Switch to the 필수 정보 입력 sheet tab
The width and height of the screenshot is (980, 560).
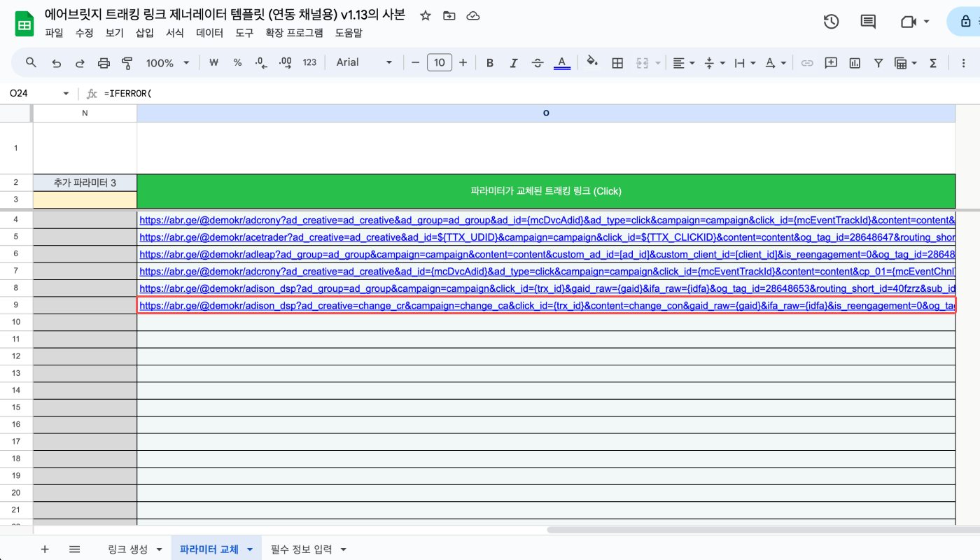[301, 549]
